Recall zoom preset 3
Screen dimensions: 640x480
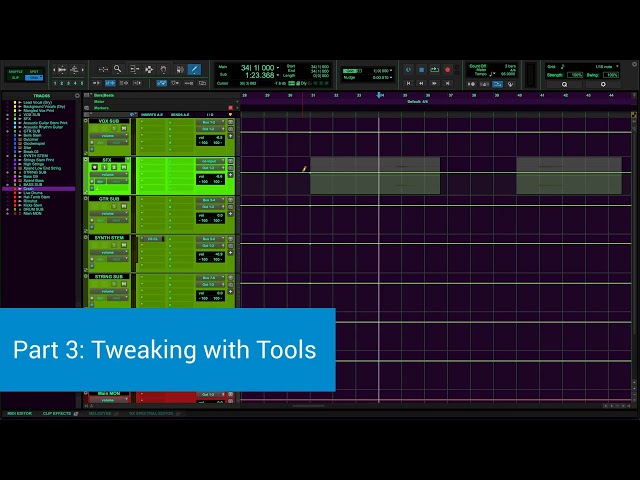coord(68,83)
